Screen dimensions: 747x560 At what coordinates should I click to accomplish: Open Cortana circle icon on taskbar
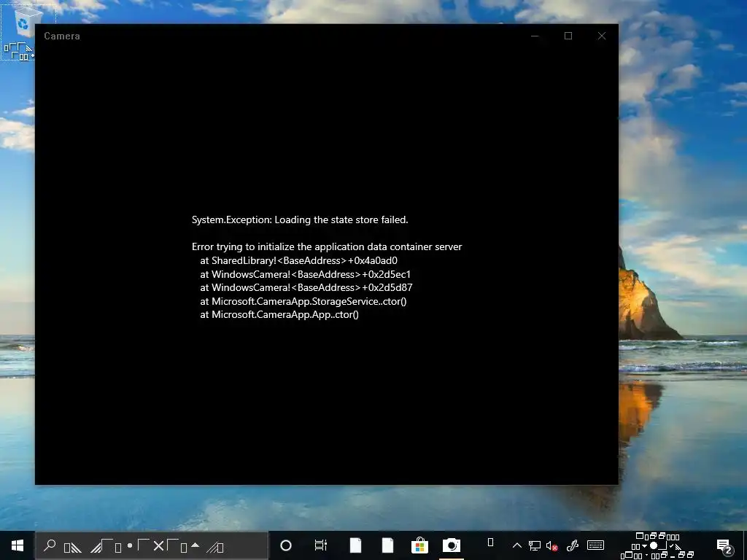point(286,545)
